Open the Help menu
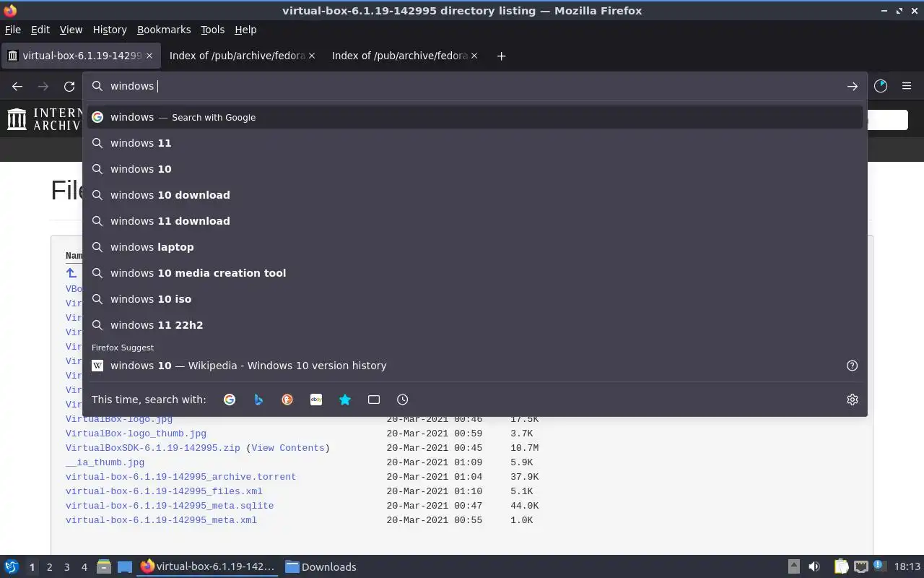The height and width of the screenshot is (578, 924). click(x=245, y=30)
